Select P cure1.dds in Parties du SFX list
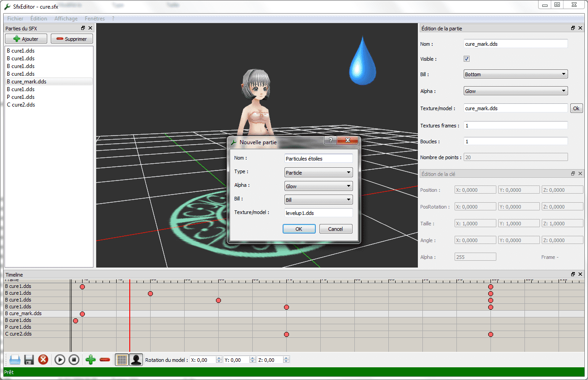 pyautogui.click(x=49, y=97)
